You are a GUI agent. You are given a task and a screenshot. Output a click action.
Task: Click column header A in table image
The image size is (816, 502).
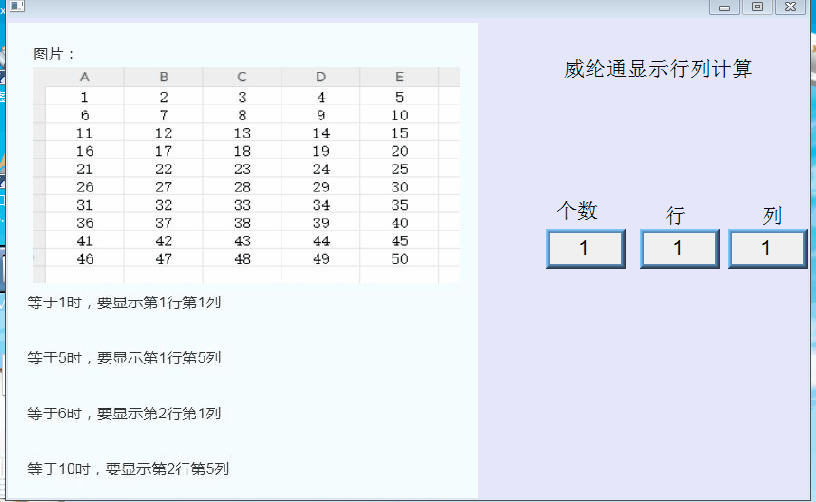tap(85, 77)
